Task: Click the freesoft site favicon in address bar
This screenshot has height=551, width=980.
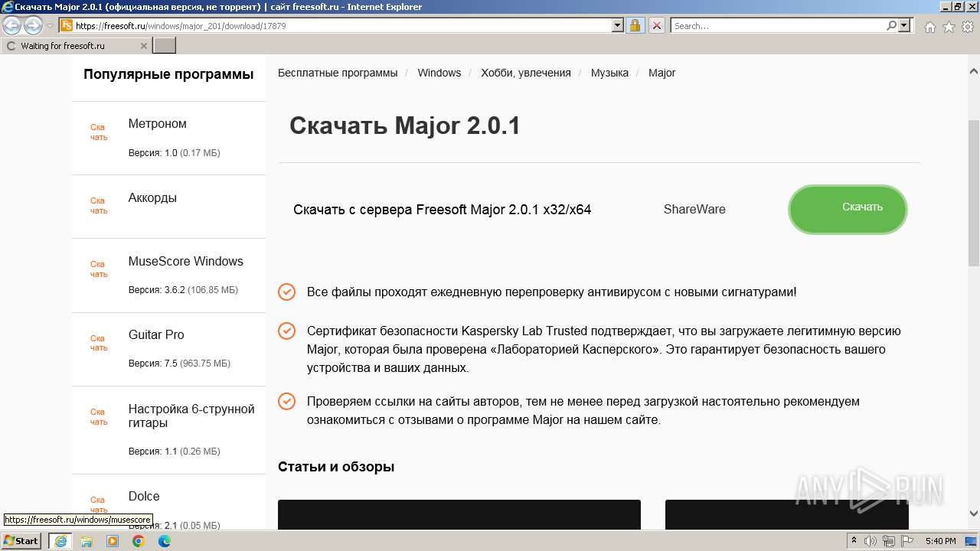Action: coord(67,25)
